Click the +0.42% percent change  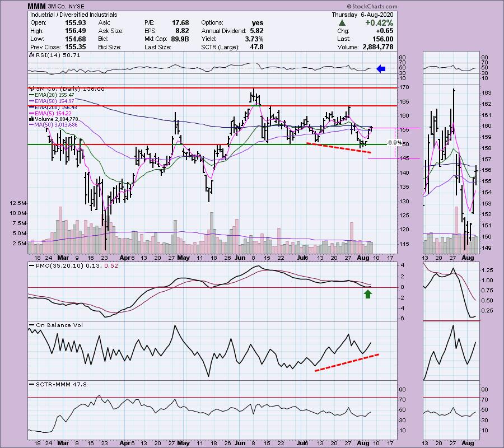pos(379,23)
